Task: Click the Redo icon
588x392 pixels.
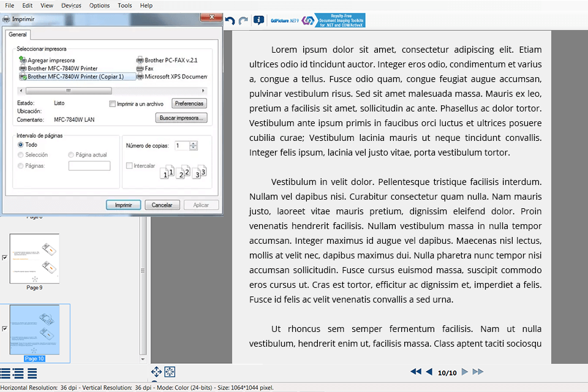Action: click(x=242, y=20)
